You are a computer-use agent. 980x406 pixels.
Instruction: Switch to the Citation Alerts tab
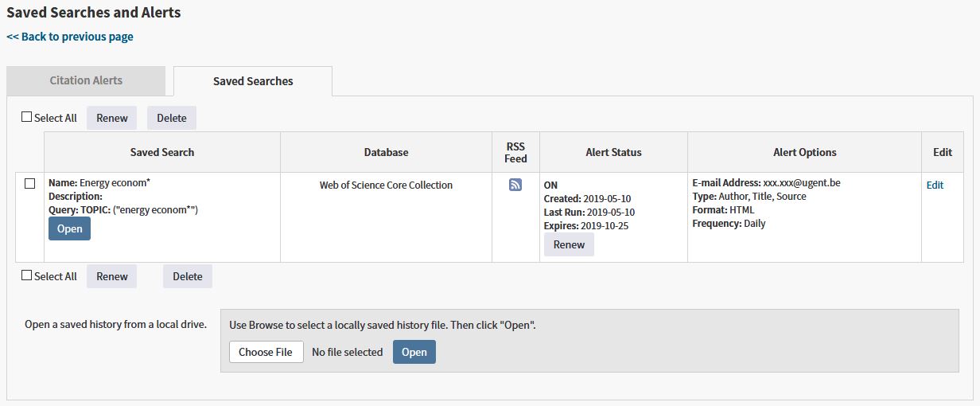[x=86, y=80]
